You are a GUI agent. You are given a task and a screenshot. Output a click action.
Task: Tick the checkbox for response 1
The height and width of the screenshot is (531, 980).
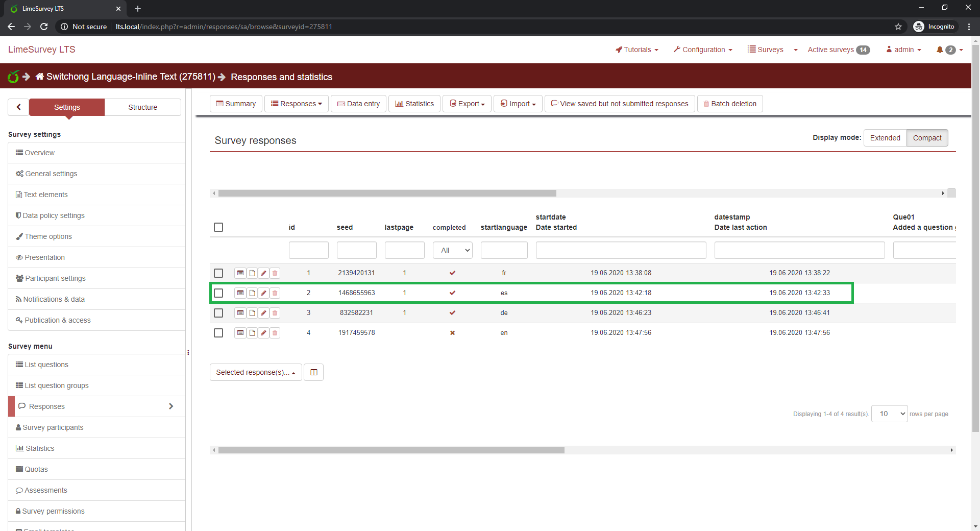click(218, 273)
